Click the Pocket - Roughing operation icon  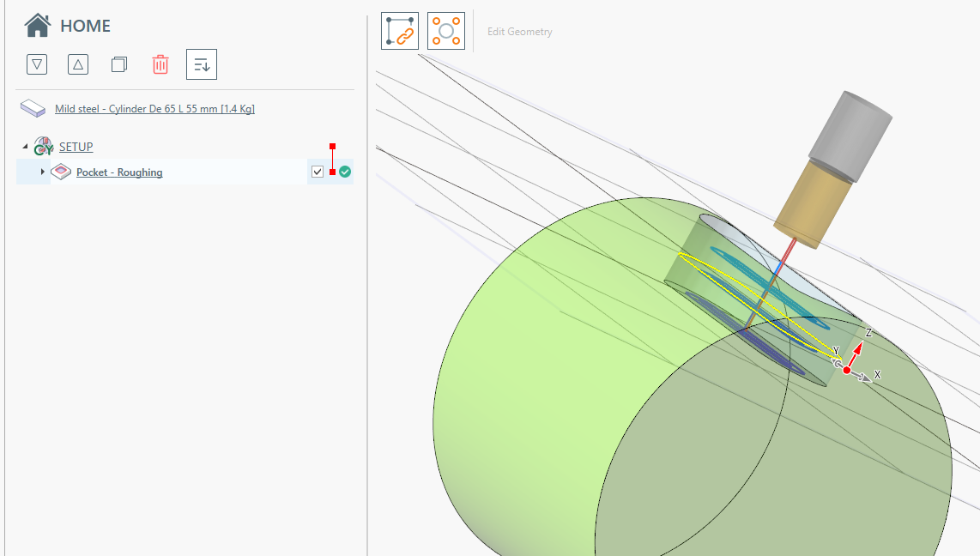[62, 172]
